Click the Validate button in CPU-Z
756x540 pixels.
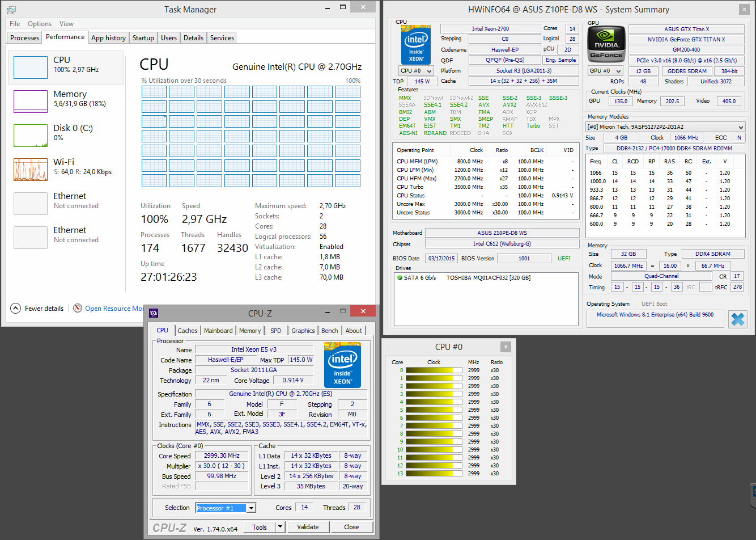click(x=308, y=527)
